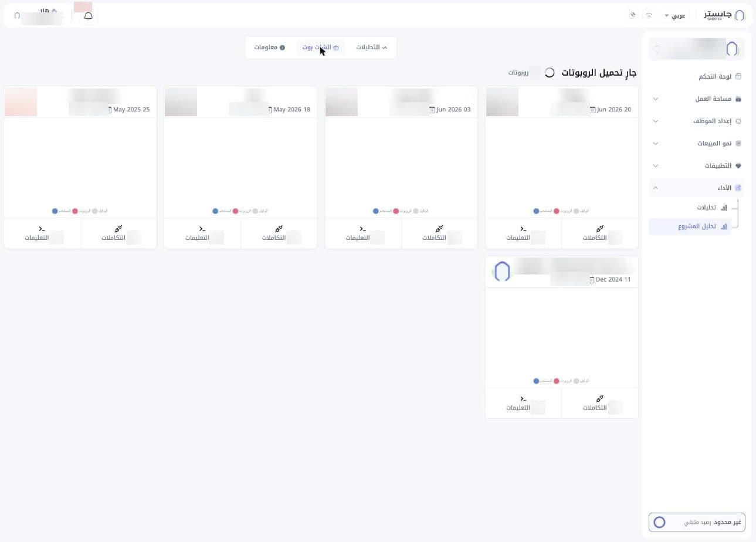Open the notifications bell
The height and width of the screenshot is (542, 756).
89,16
